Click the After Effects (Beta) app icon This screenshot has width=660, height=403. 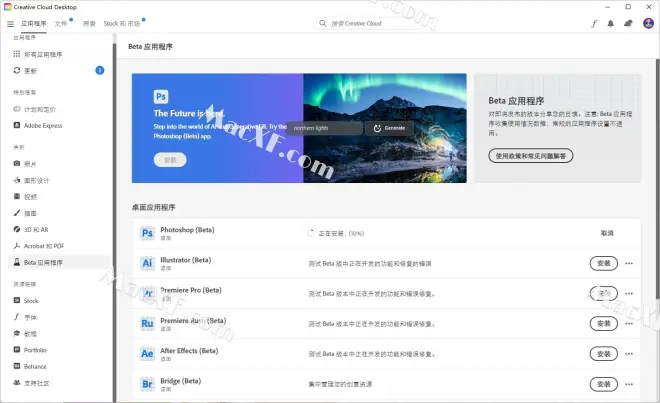pos(147,354)
